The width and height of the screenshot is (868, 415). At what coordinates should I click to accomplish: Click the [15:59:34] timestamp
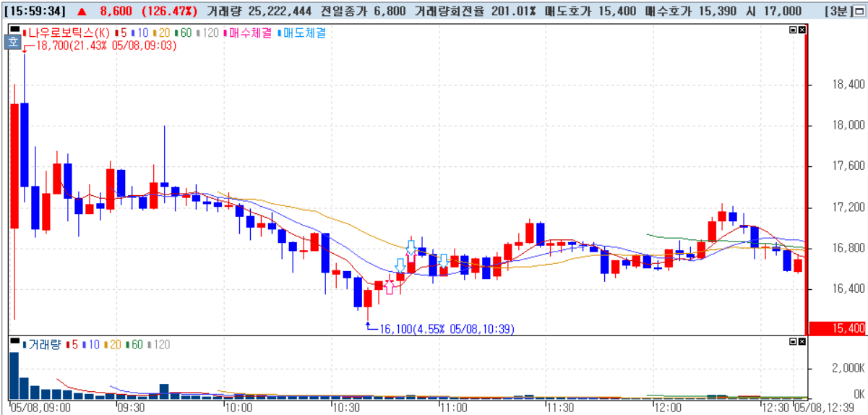35,12
